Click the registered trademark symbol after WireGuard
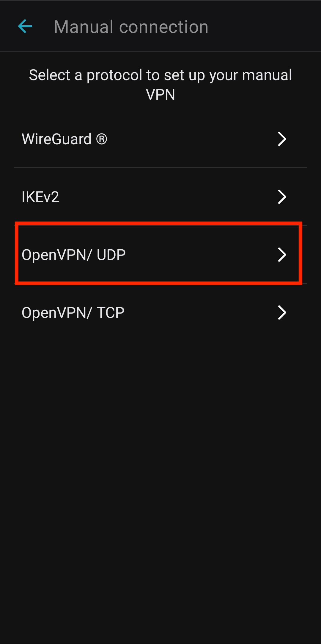321x644 pixels. coord(102,139)
